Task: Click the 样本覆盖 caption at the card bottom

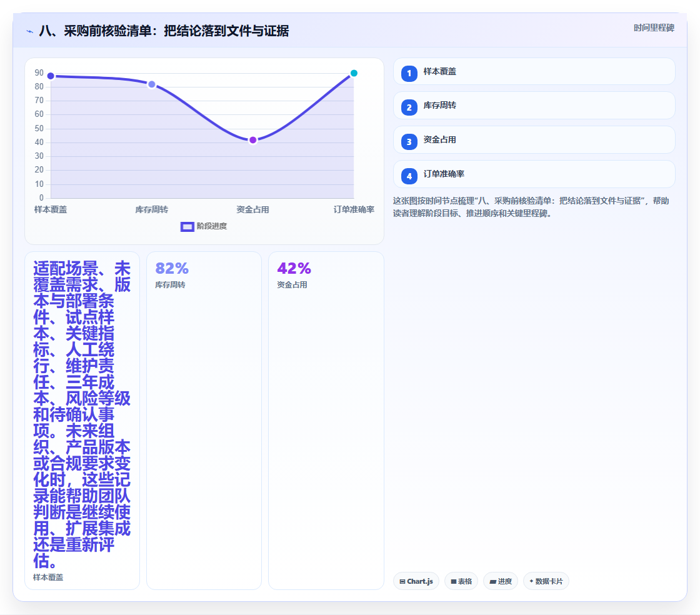Action: 48,577
